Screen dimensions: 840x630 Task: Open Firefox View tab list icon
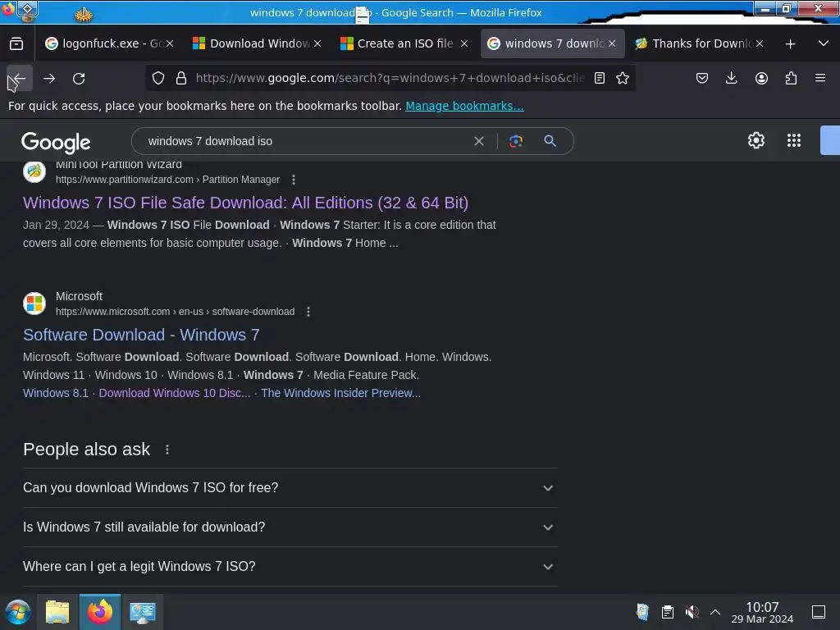coord(16,43)
